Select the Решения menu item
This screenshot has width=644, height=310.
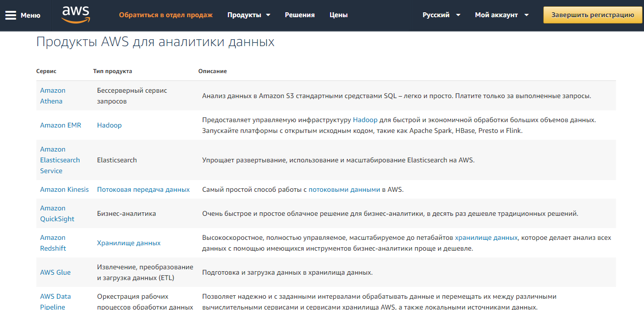click(x=299, y=15)
